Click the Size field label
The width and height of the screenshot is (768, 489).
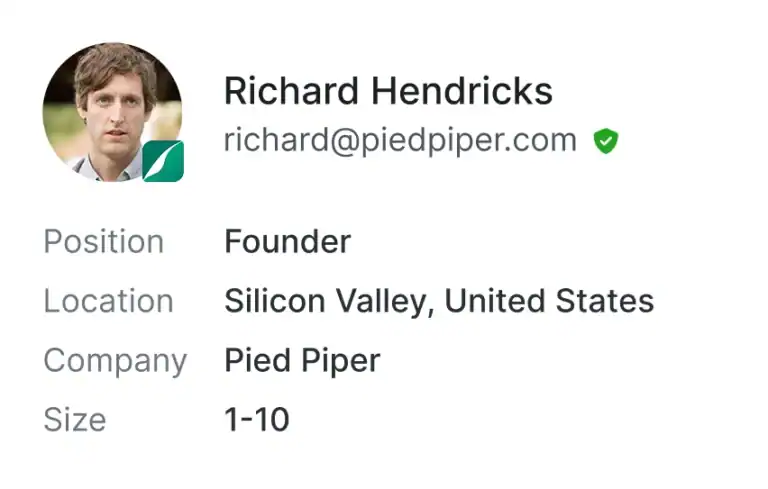pos(75,420)
